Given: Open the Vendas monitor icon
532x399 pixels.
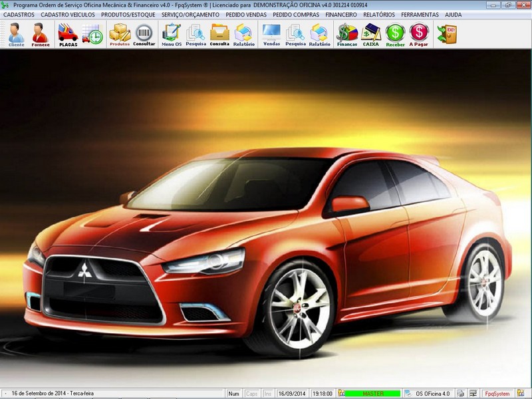Looking at the screenshot, I should click(271, 35).
